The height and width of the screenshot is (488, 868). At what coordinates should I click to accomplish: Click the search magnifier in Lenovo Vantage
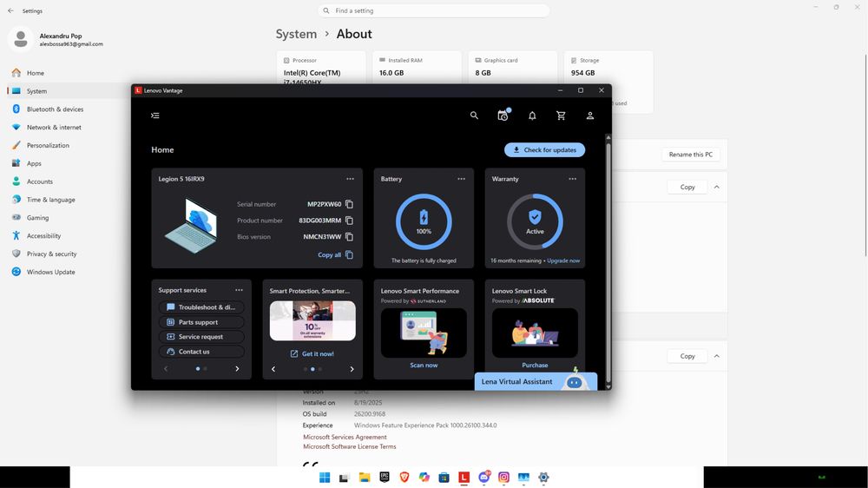click(x=474, y=115)
